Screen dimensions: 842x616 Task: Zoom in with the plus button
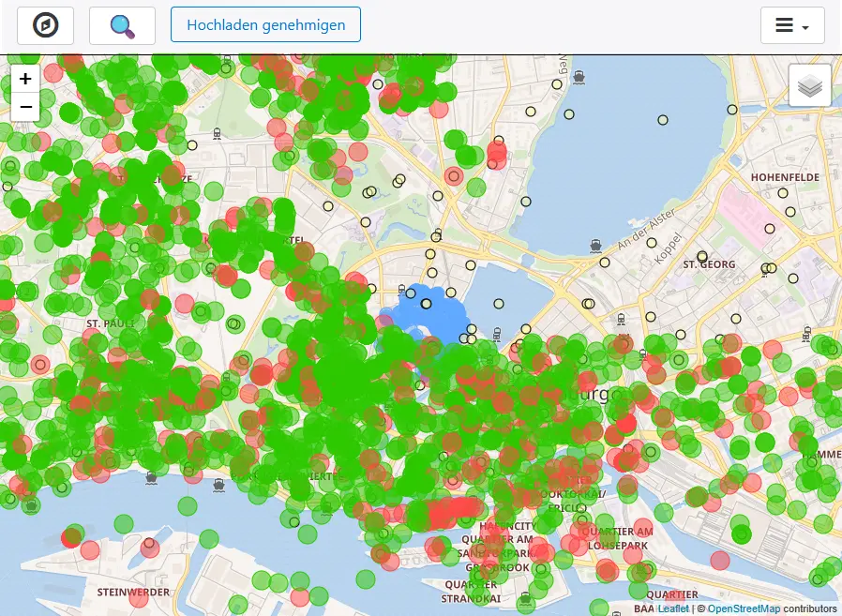(25, 79)
